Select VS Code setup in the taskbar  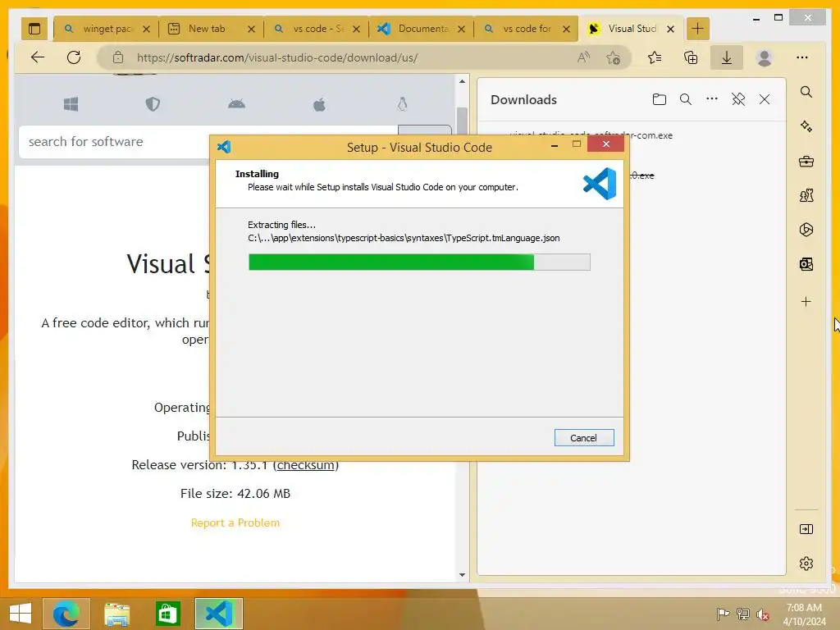218,614
